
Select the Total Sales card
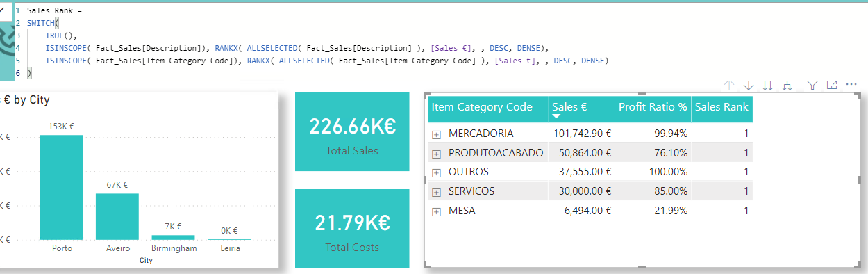[x=352, y=132]
